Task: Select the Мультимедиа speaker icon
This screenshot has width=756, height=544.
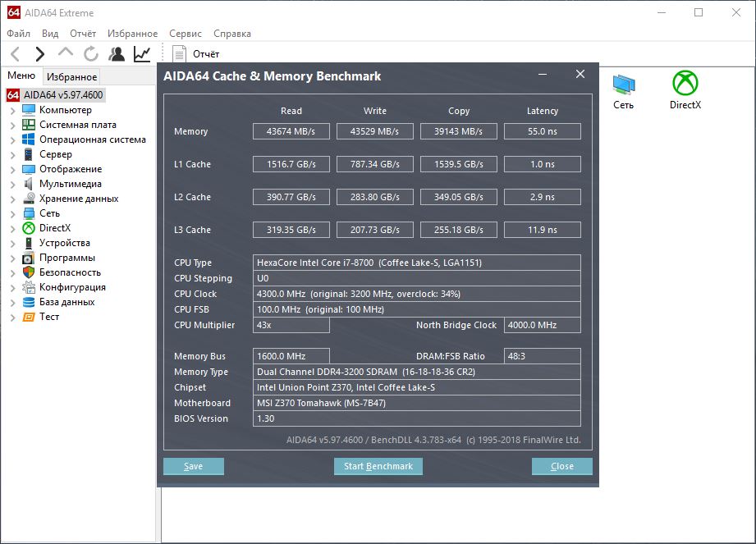Action: tap(29, 184)
